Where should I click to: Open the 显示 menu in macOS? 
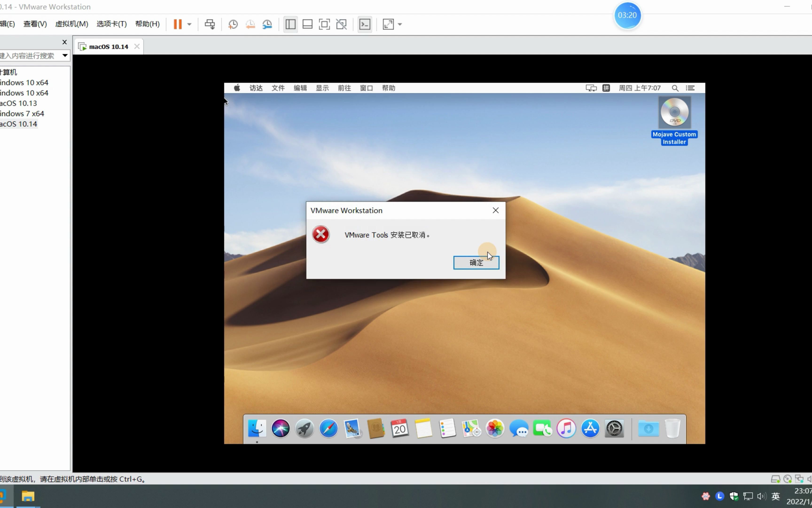[322, 88]
